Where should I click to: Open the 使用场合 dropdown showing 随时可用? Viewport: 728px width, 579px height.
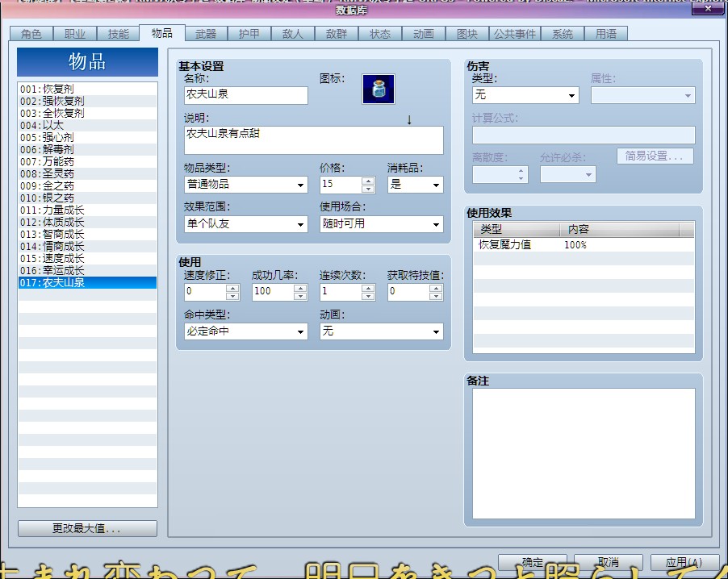coord(436,224)
